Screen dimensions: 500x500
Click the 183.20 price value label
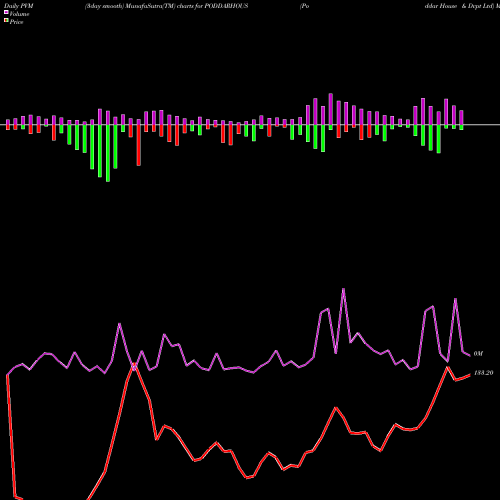(483, 373)
